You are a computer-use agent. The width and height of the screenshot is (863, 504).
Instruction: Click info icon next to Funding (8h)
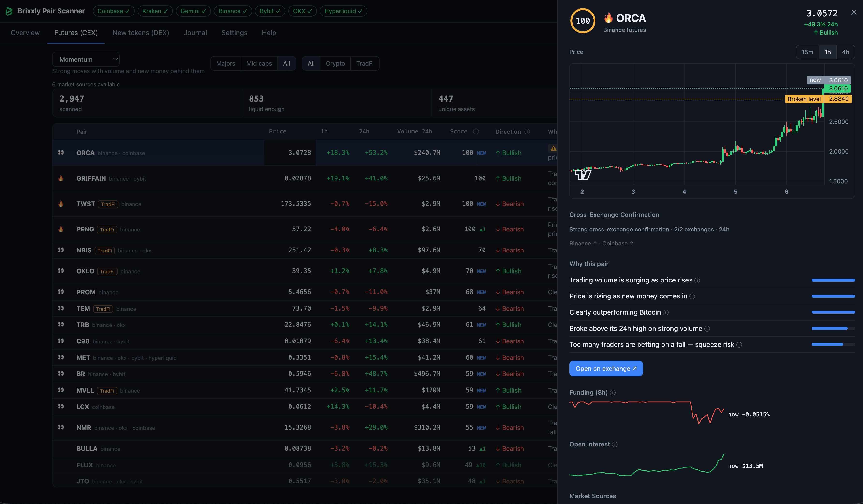(x=613, y=393)
